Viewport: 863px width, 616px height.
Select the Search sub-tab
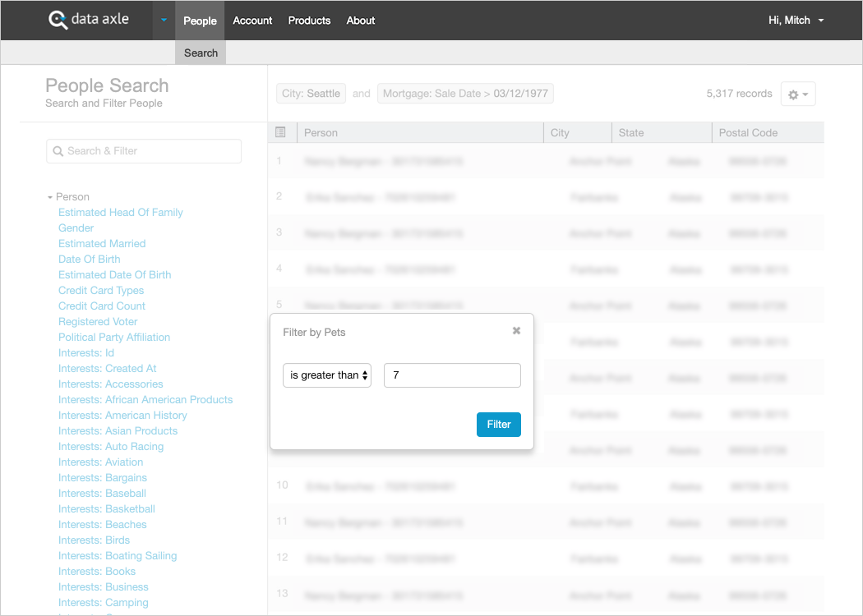[x=201, y=53]
